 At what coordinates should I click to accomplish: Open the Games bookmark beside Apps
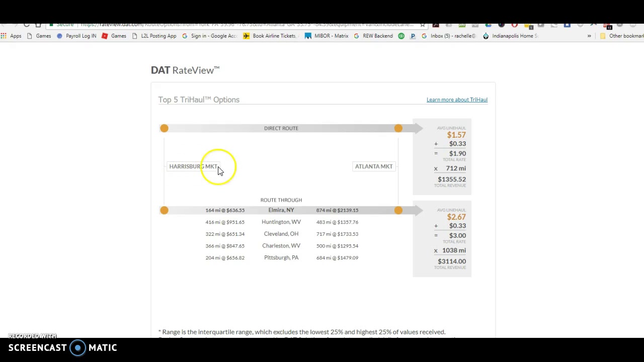[38, 36]
